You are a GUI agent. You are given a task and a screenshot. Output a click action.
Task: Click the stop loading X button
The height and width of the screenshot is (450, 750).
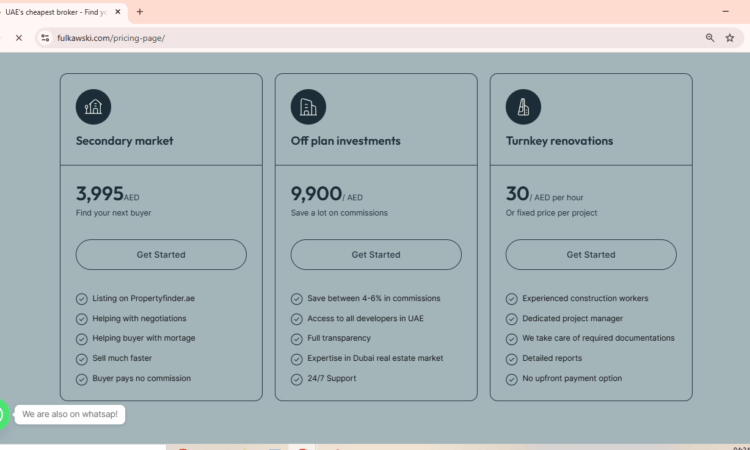(18, 38)
